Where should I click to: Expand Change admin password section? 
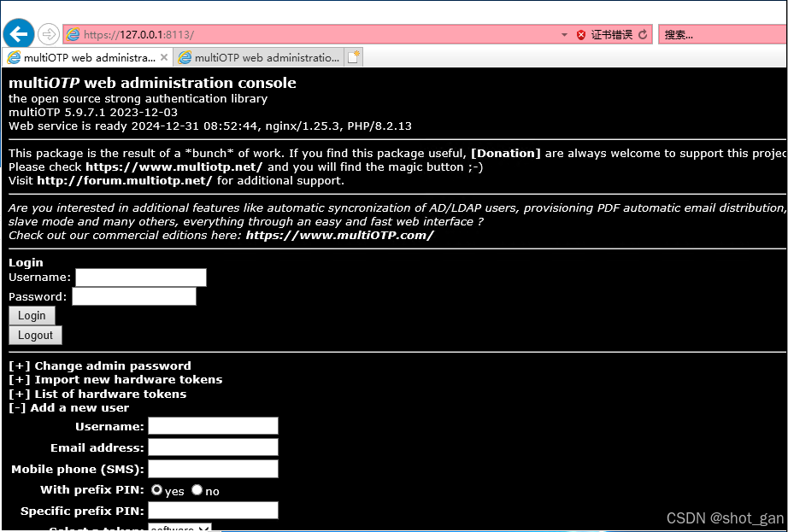pos(100,365)
